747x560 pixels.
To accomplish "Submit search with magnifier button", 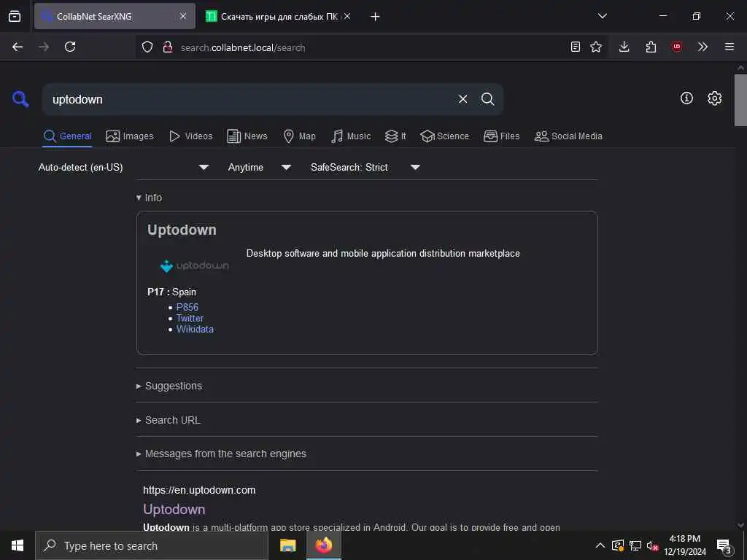I will (487, 99).
